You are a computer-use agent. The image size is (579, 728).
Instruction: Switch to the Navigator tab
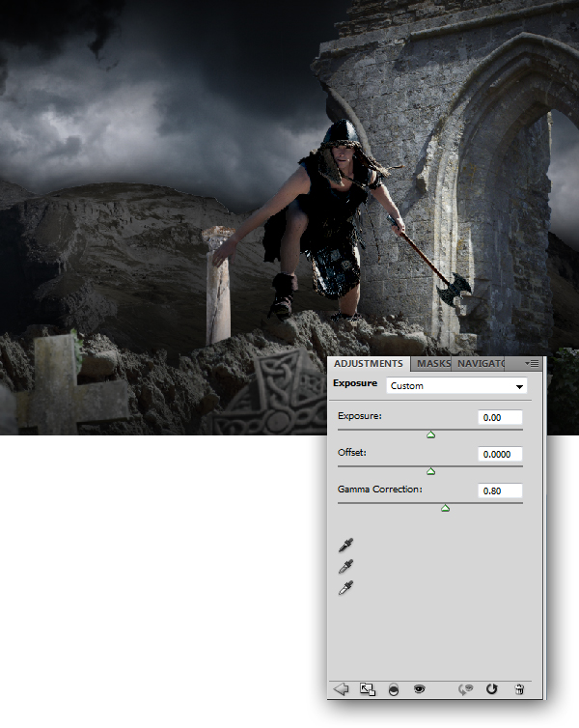[x=480, y=364]
